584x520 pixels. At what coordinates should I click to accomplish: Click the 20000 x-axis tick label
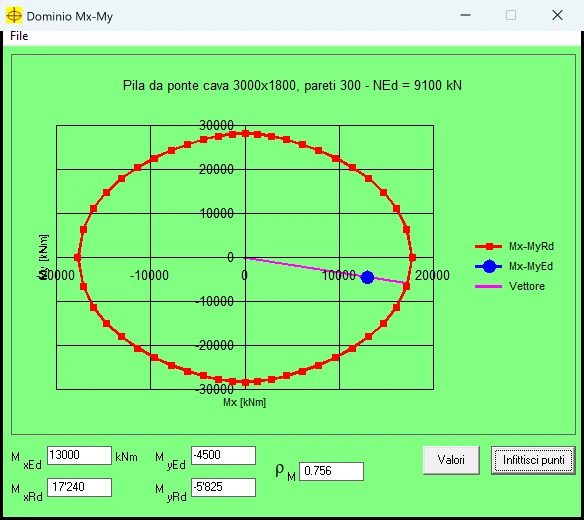pyautogui.click(x=432, y=275)
